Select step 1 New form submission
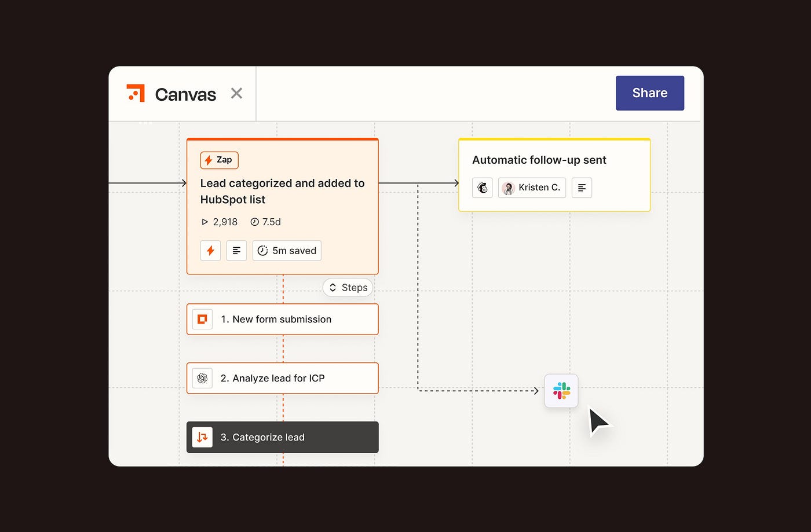The image size is (811, 532). [283, 319]
